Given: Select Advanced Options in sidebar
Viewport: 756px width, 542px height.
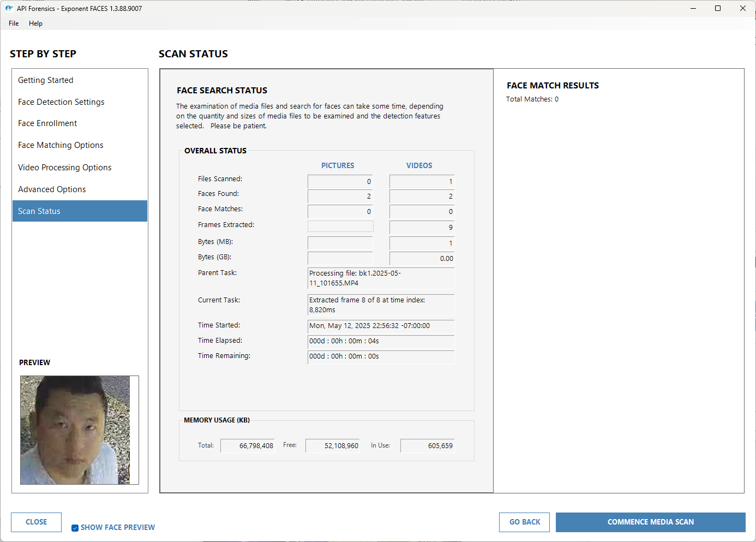Looking at the screenshot, I should coord(52,189).
